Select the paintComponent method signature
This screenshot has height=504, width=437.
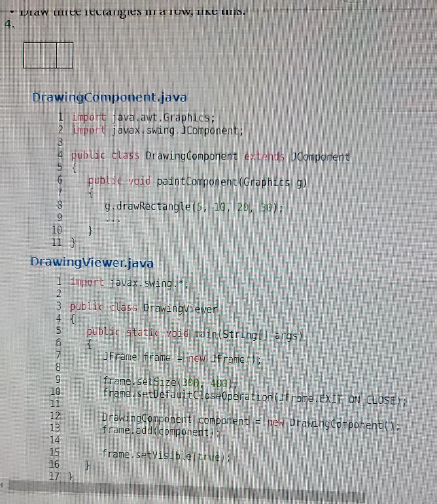(196, 182)
